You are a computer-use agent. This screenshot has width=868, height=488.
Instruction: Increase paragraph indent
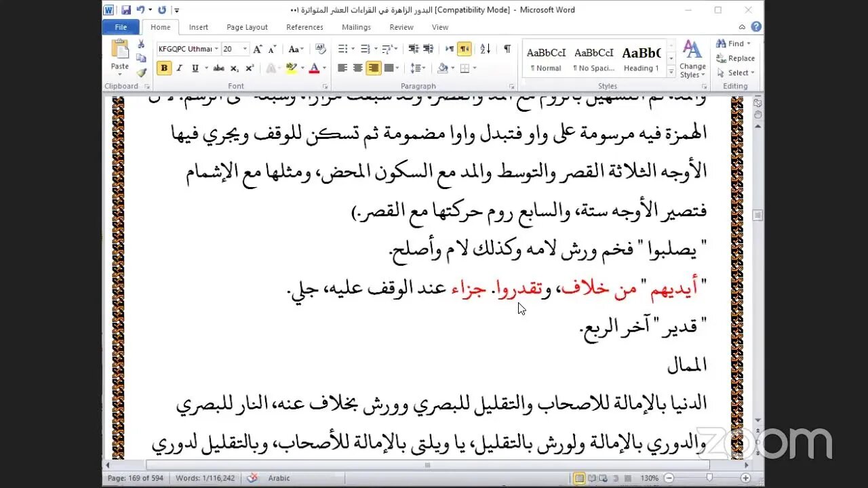(x=428, y=49)
